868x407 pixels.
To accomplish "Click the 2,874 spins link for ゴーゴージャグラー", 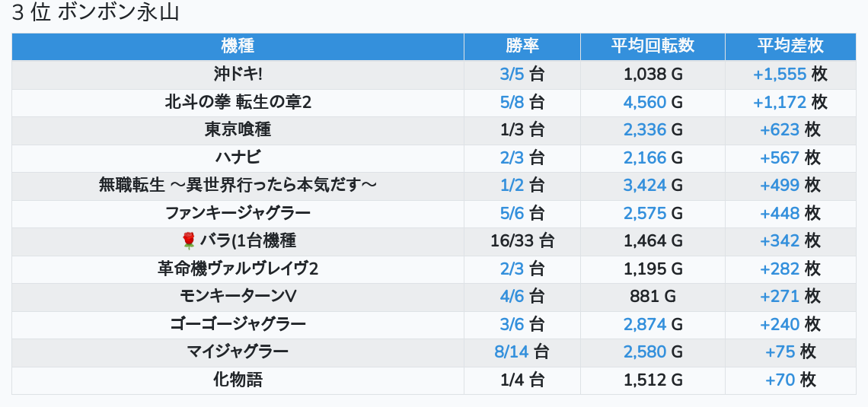I will click(x=644, y=324).
